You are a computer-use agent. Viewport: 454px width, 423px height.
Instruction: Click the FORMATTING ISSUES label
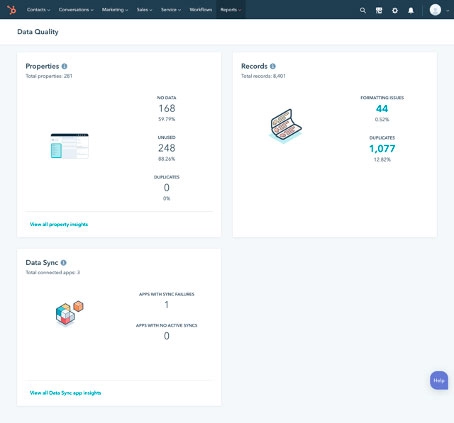coord(382,98)
